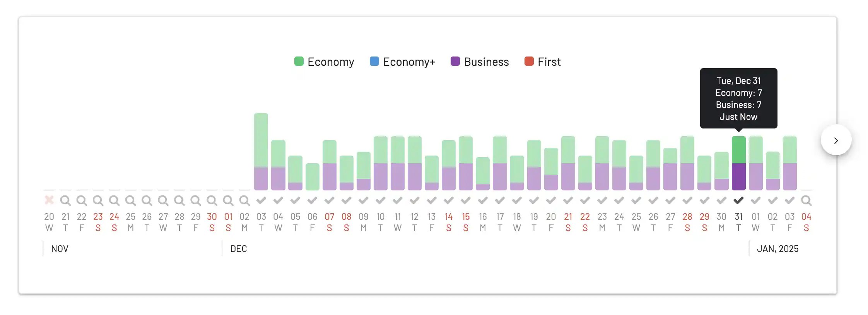Toggle the Business legend entry

pos(480,62)
